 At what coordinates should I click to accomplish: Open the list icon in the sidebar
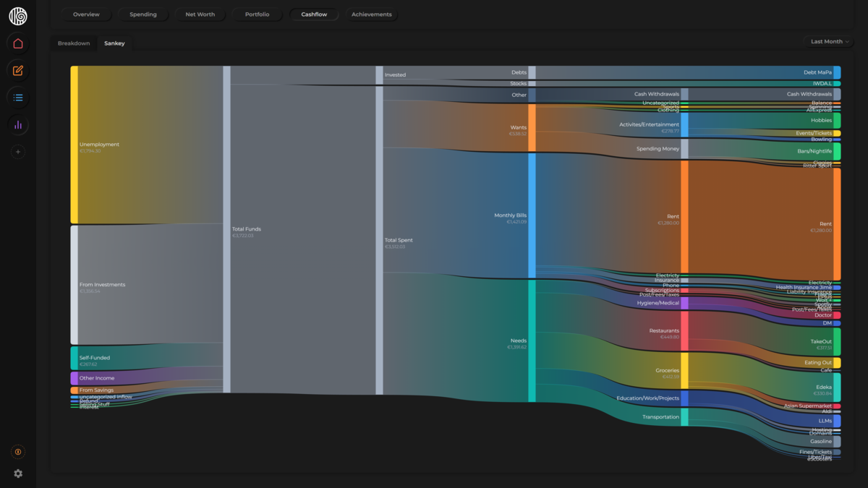click(x=18, y=98)
